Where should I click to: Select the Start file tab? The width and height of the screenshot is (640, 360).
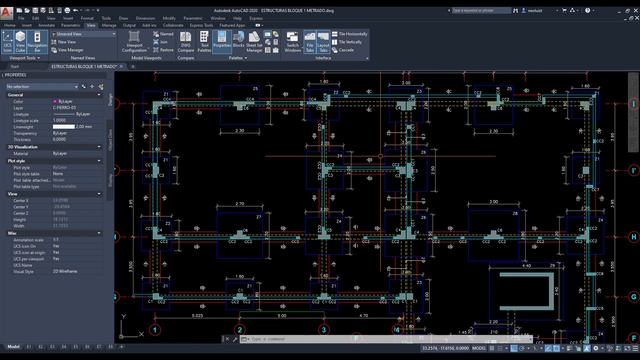click(x=15, y=66)
